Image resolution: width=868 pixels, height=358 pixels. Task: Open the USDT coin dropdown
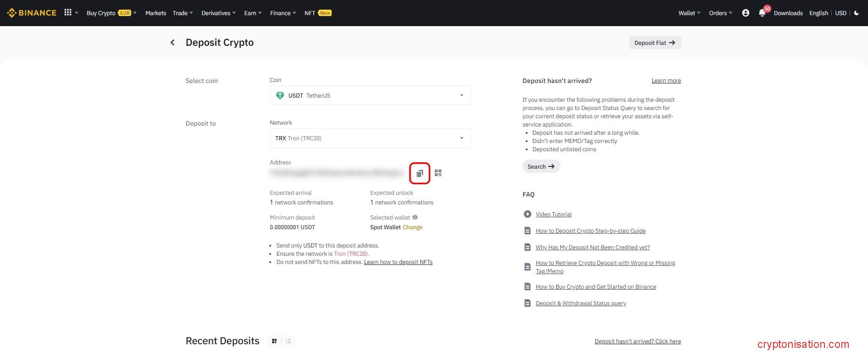point(370,95)
